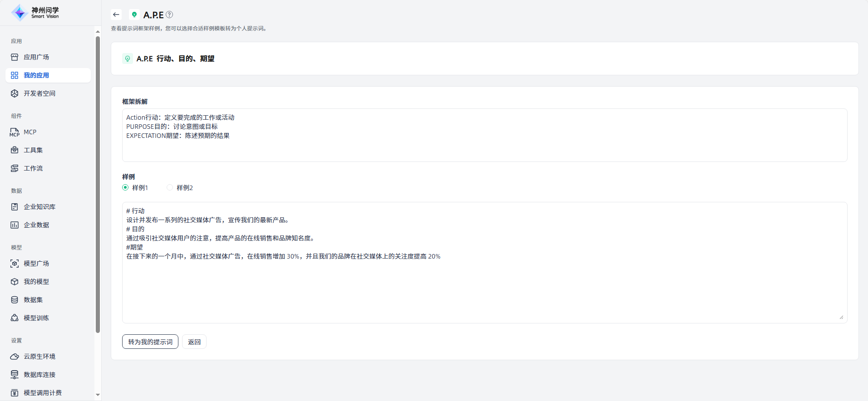Click the back arrow icon beside A.P.E

tap(116, 15)
